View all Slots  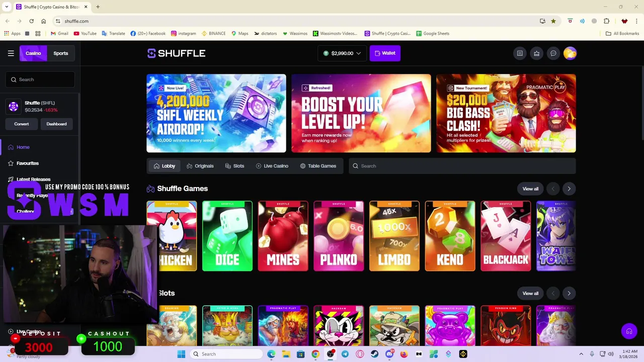click(530, 293)
